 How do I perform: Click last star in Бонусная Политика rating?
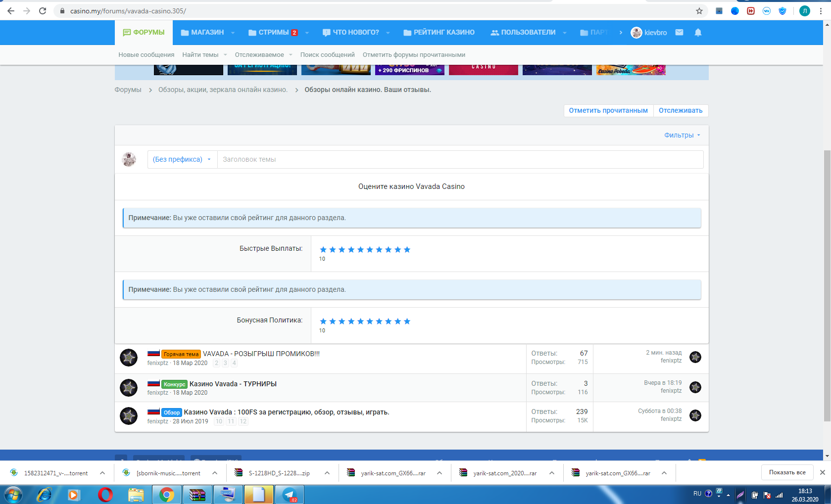click(x=407, y=321)
